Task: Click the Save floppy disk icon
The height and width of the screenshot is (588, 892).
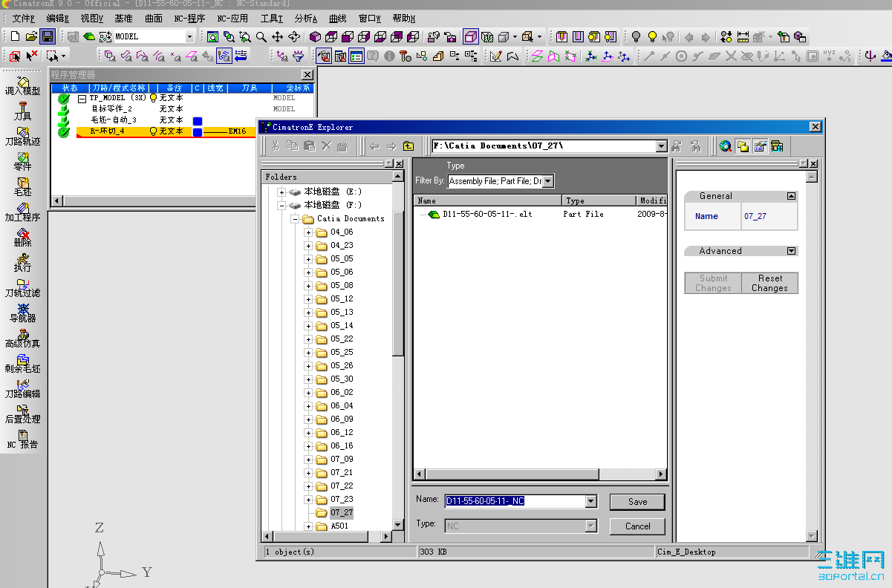Action: [48, 36]
